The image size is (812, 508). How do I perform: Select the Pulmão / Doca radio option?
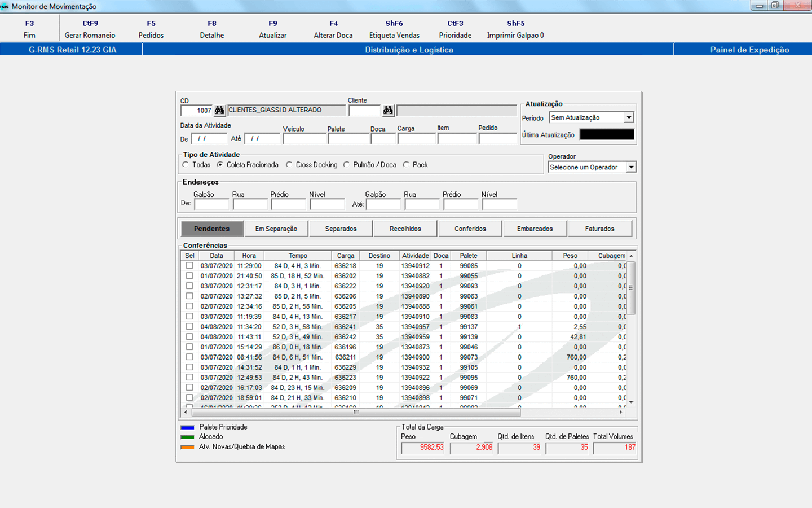[347, 165]
